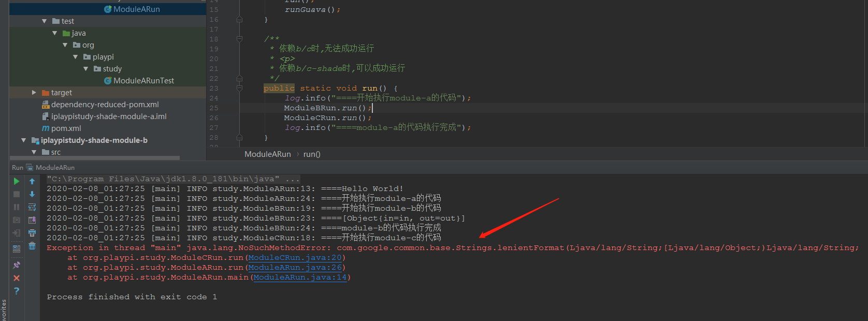Click the public keyword at line 23
This screenshot has height=321, width=868.
coord(279,88)
